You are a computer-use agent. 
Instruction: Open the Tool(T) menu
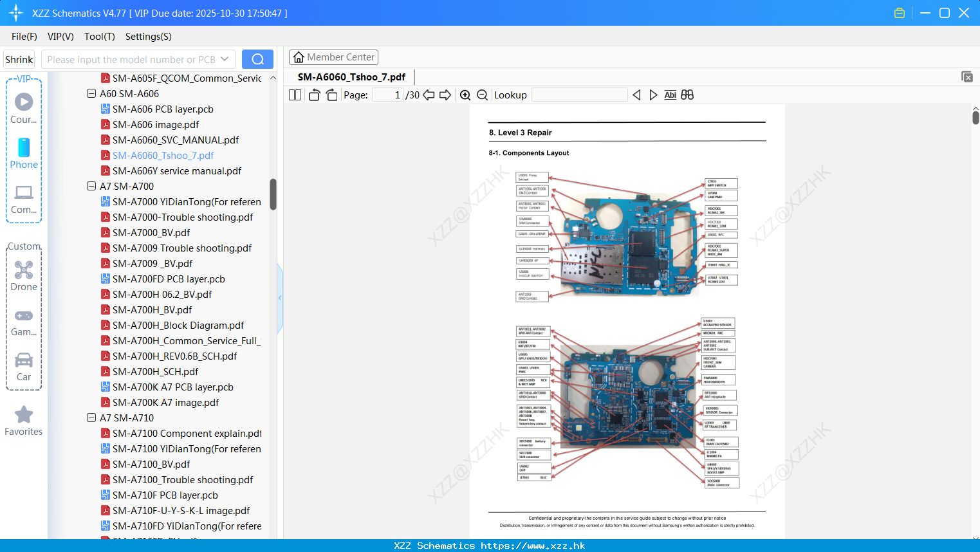pos(100,37)
